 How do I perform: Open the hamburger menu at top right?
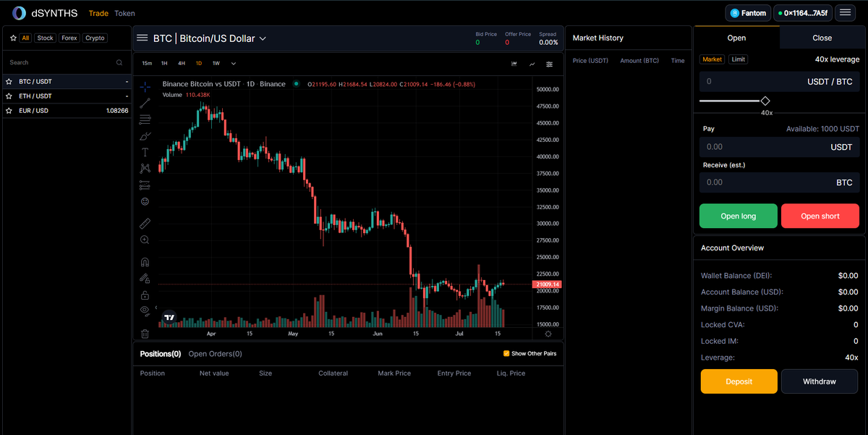coord(845,13)
